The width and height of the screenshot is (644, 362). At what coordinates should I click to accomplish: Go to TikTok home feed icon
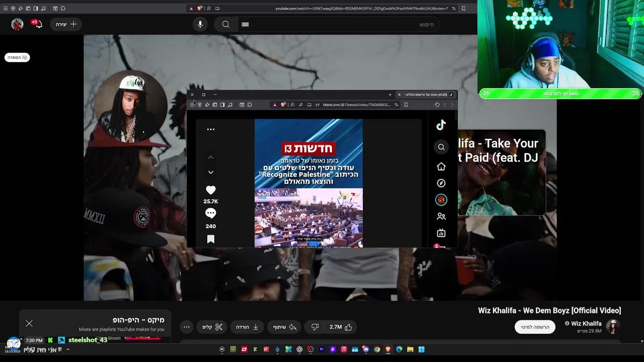pyautogui.click(x=441, y=166)
